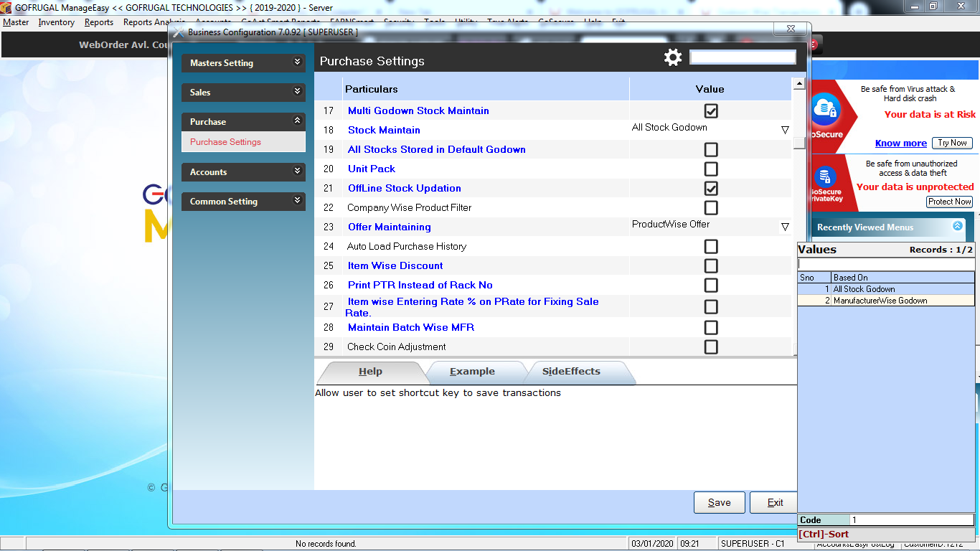This screenshot has width=980, height=551.
Task: Click the Sno column header
Action: click(x=814, y=278)
